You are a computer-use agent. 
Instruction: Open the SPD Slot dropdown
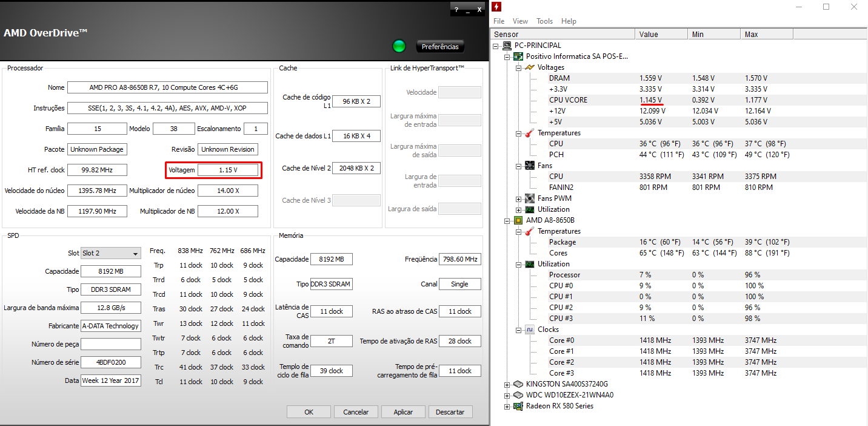point(111,253)
